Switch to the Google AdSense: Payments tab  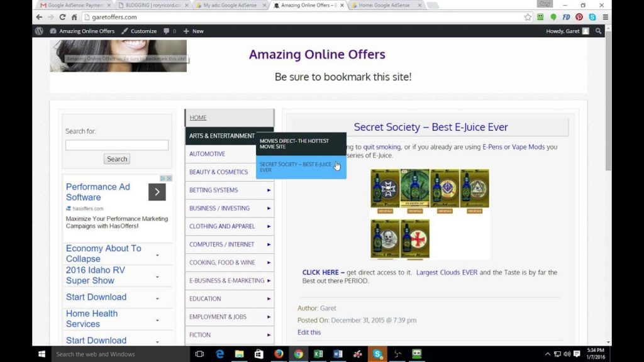pyautogui.click(x=75, y=5)
